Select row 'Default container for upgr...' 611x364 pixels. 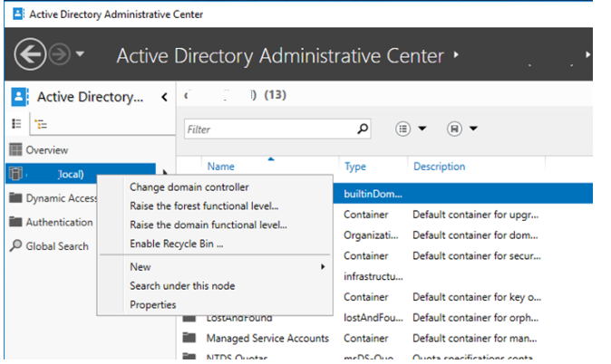(475, 215)
